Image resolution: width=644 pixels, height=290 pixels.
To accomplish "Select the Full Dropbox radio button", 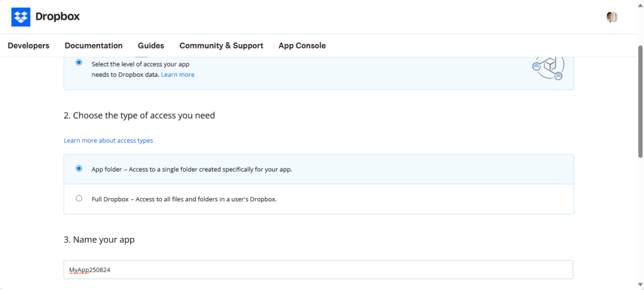I will pos(79,198).
